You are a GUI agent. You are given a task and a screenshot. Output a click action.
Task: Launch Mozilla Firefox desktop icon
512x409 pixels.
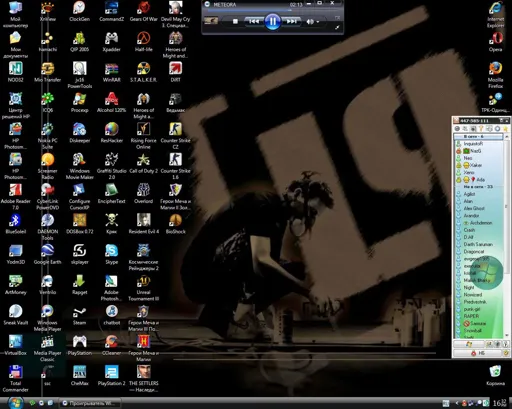tap(495, 75)
